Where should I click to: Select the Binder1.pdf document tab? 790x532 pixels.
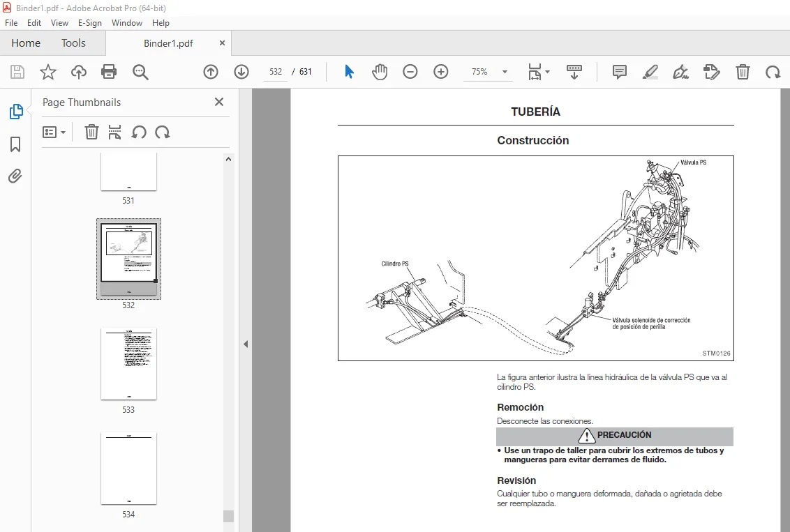168,43
